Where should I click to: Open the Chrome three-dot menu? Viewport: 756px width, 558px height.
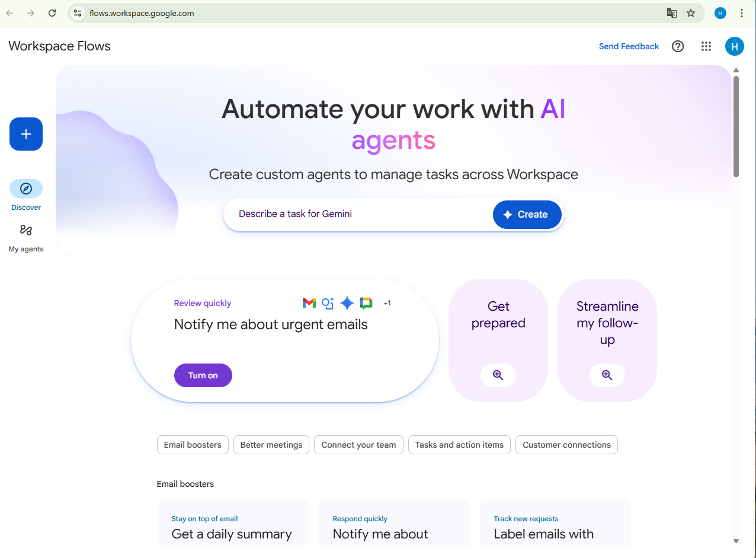click(x=742, y=13)
